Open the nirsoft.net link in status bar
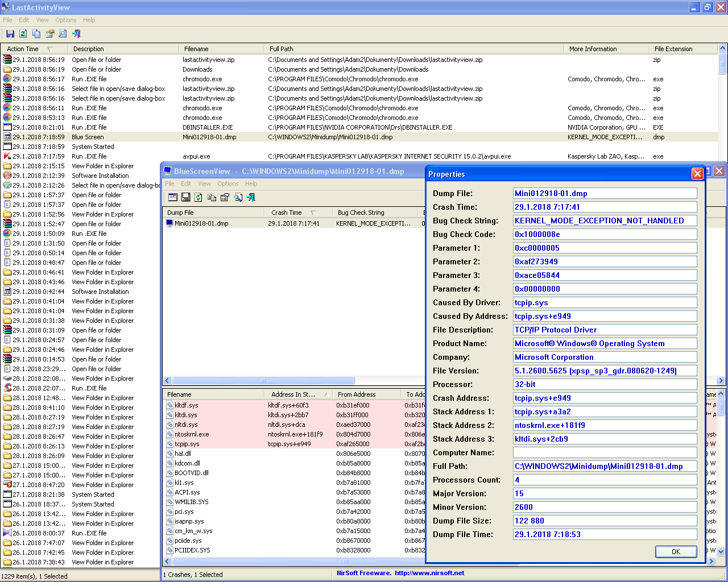This screenshot has height=582, width=728. (x=429, y=573)
